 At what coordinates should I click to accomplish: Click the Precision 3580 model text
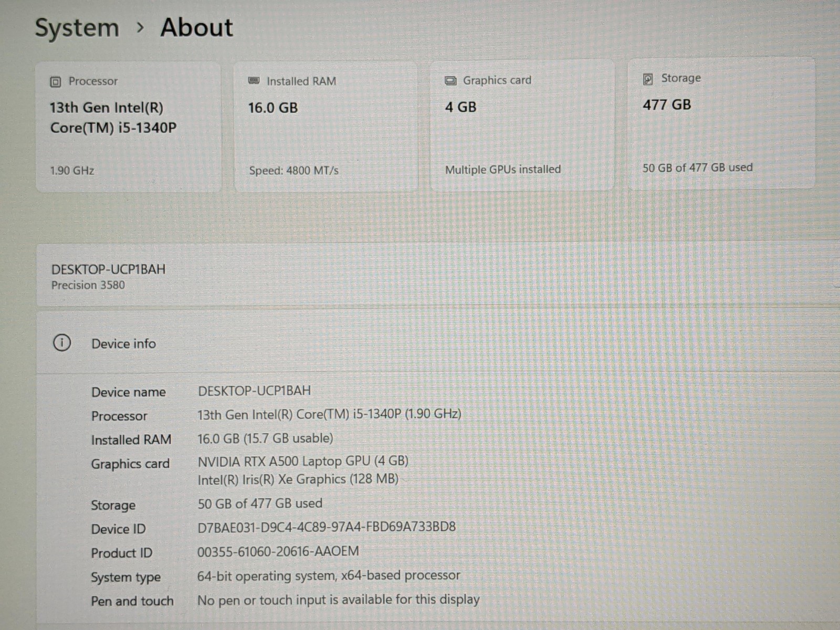(x=88, y=285)
